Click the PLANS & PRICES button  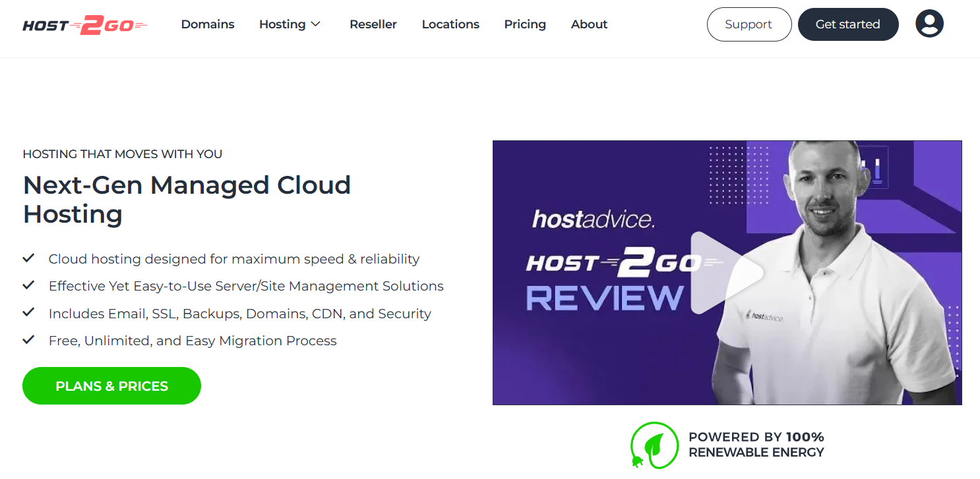click(111, 386)
